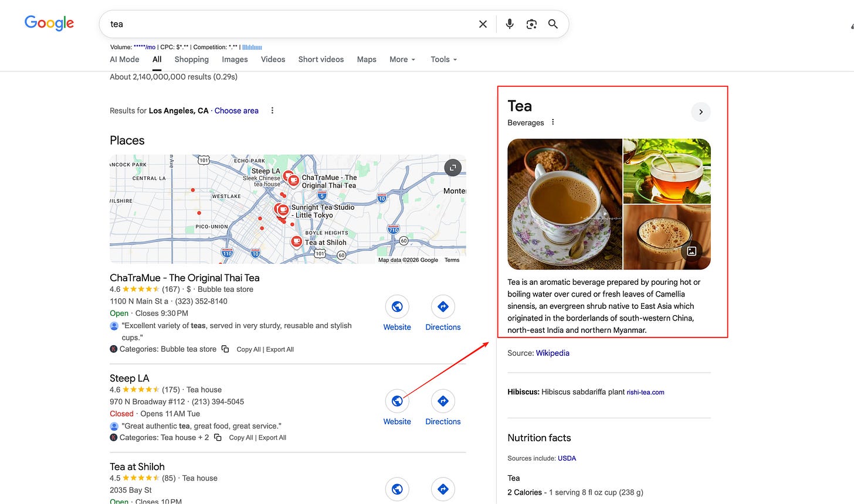Click ChaTraMue Copy All link
The image size is (854, 504).
click(249, 349)
